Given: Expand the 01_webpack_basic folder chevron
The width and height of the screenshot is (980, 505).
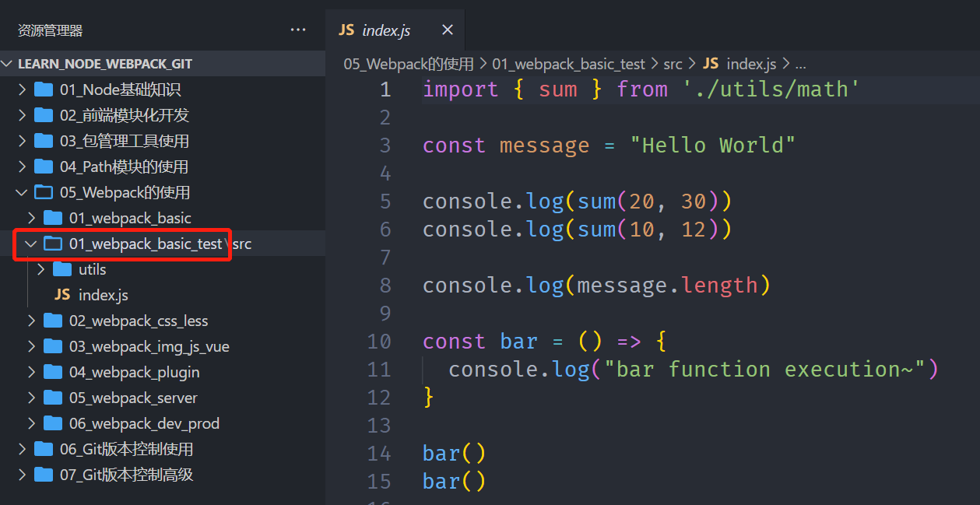Looking at the screenshot, I should click(x=31, y=218).
